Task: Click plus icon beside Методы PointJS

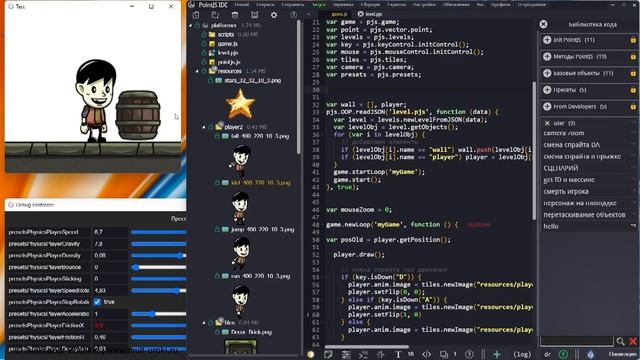Action: tap(547, 57)
